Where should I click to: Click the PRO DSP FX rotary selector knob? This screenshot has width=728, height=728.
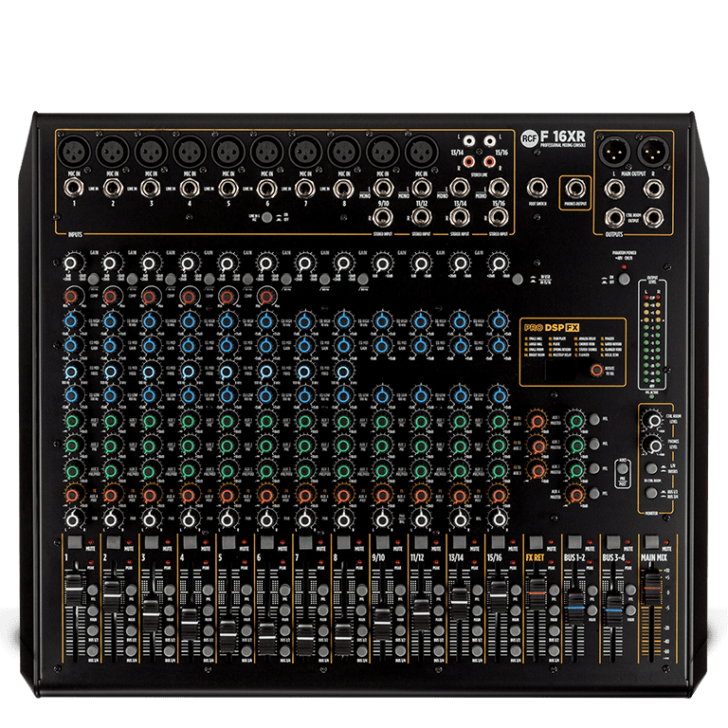point(594,370)
